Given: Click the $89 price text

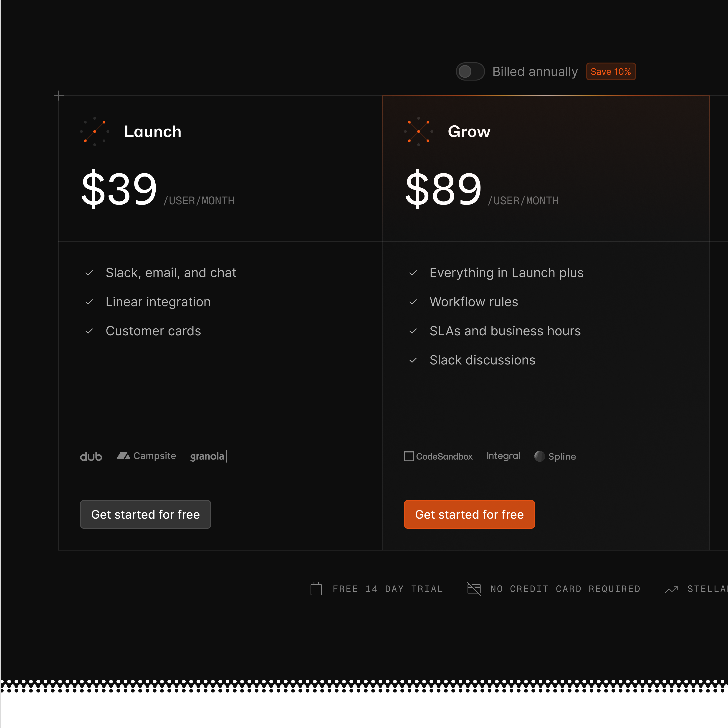Looking at the screenshot, I should 443,188.
